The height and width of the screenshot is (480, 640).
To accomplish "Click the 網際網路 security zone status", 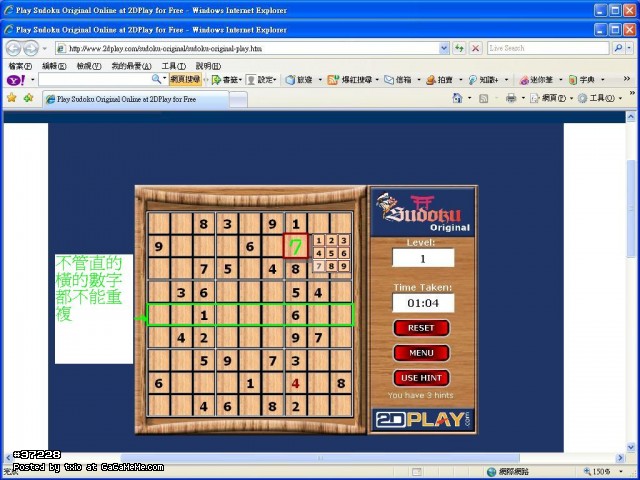I will pyautogui.click(x=509, y=472).
